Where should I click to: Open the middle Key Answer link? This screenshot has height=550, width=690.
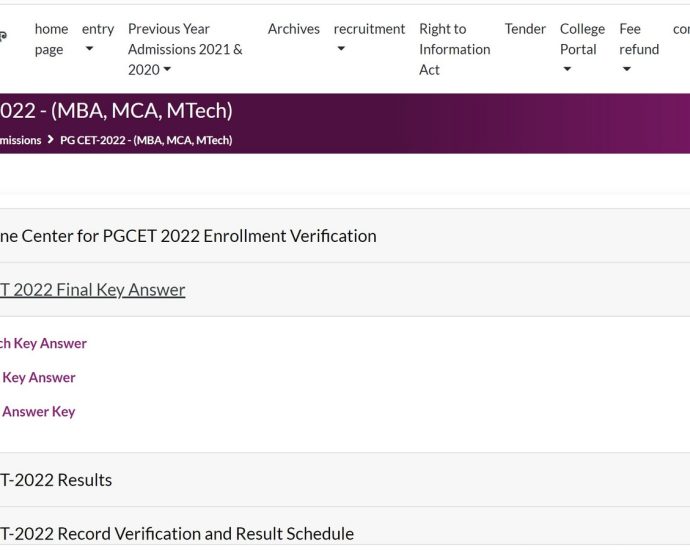pos(39,377)
